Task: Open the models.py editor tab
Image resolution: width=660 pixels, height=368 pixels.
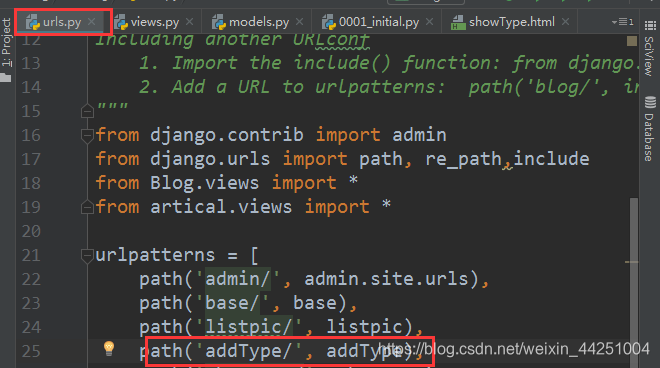Action: point(258,22)
